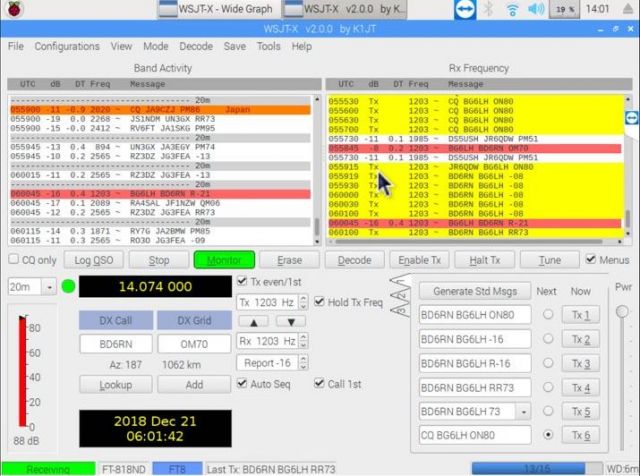
Task: Select the CQ JA9CZJ PM86 Japan row
Action: pos(160,110)
